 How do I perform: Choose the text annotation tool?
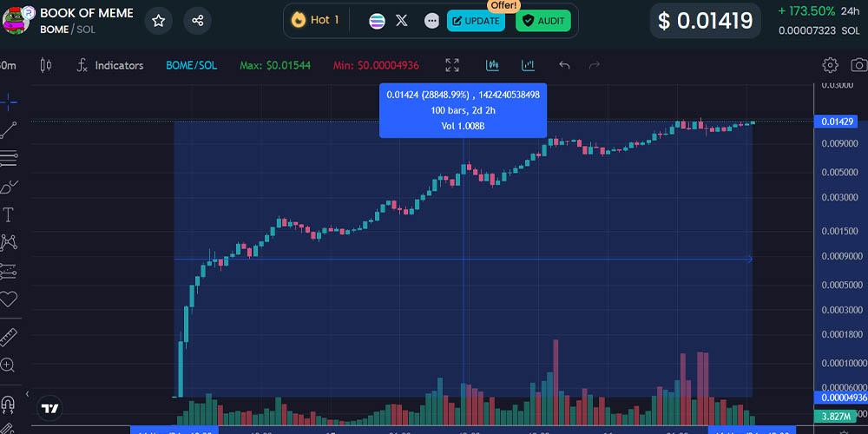(9, 214)
